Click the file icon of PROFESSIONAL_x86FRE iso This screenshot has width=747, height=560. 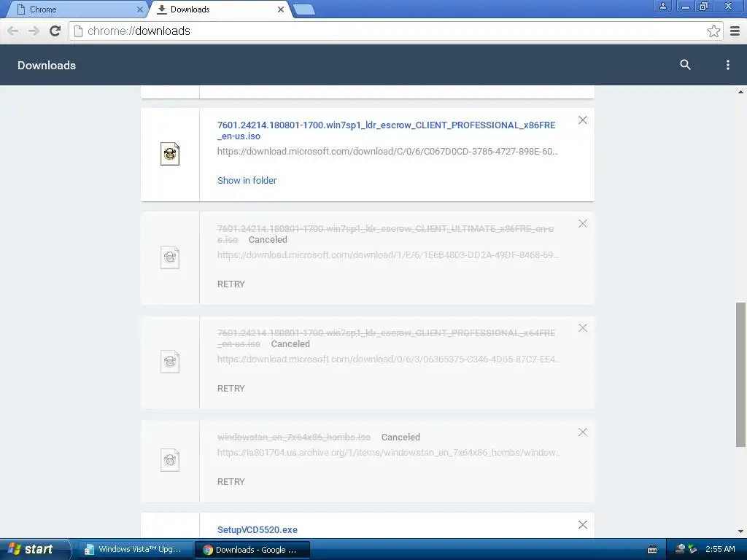coord(170,154)
